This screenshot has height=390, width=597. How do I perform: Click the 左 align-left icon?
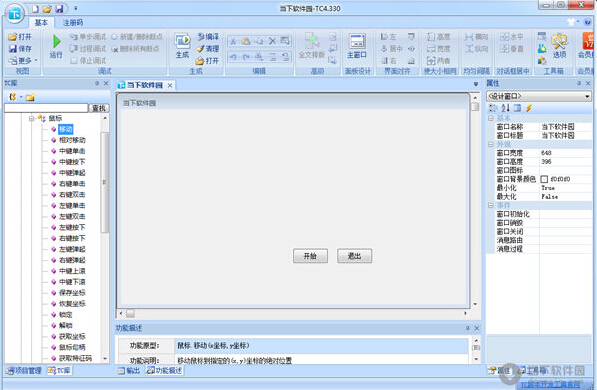384,37
